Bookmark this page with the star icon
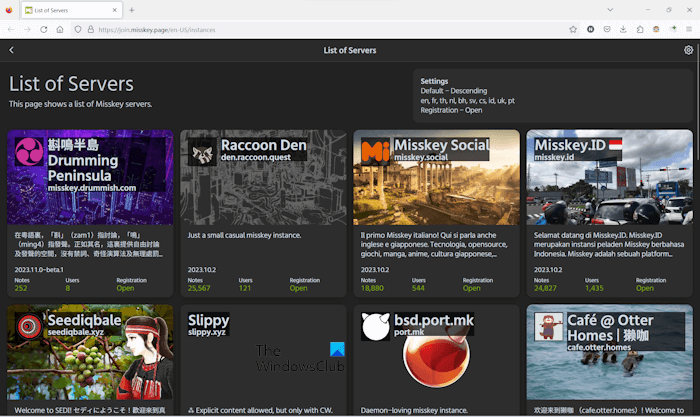The width and height of the screenshot is (700, 417). tap(573, 29)
